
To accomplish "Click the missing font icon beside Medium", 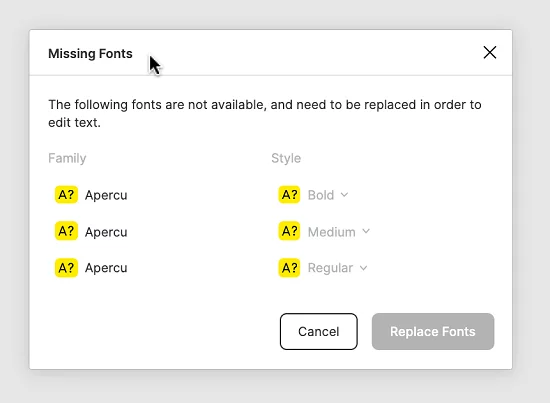I will (289, 231).
